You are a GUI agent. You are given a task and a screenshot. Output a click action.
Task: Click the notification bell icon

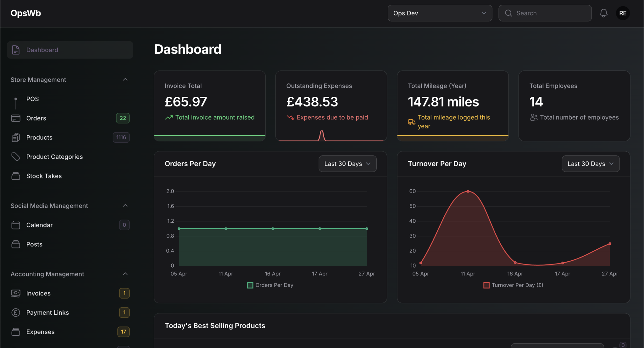tap(603, 13)
